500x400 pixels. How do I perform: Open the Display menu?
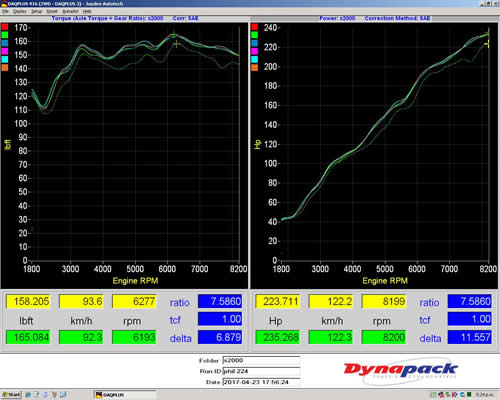coord(20,11)
